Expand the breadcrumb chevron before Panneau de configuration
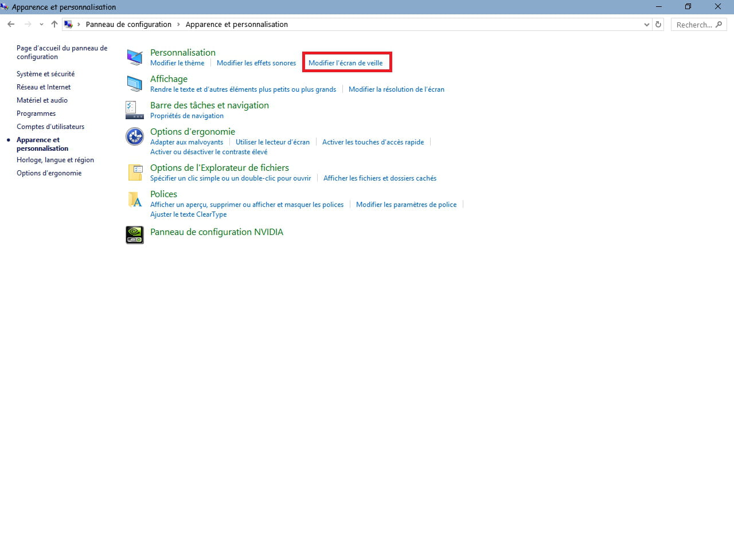This screenshot has width=734, height=560. (79, 24)
